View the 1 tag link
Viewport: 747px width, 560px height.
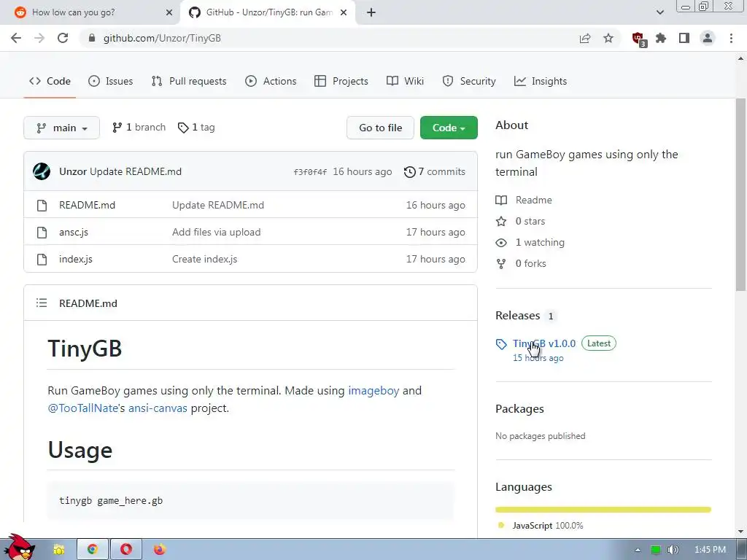tap(196, 127)
